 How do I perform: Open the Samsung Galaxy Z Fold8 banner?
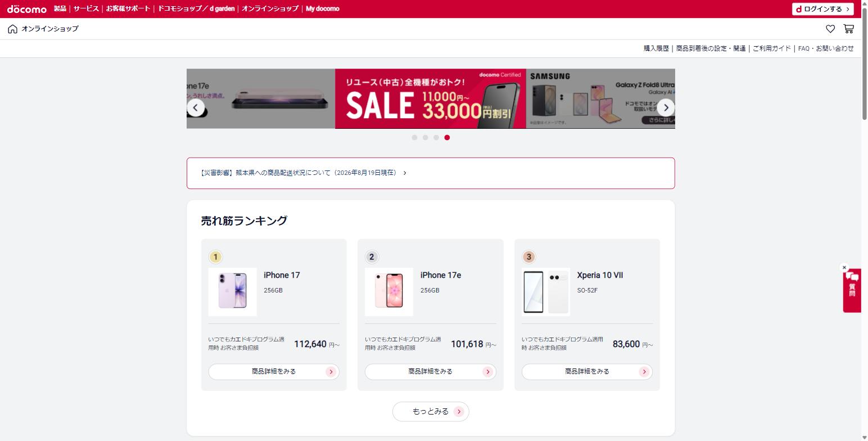point(600,99)
